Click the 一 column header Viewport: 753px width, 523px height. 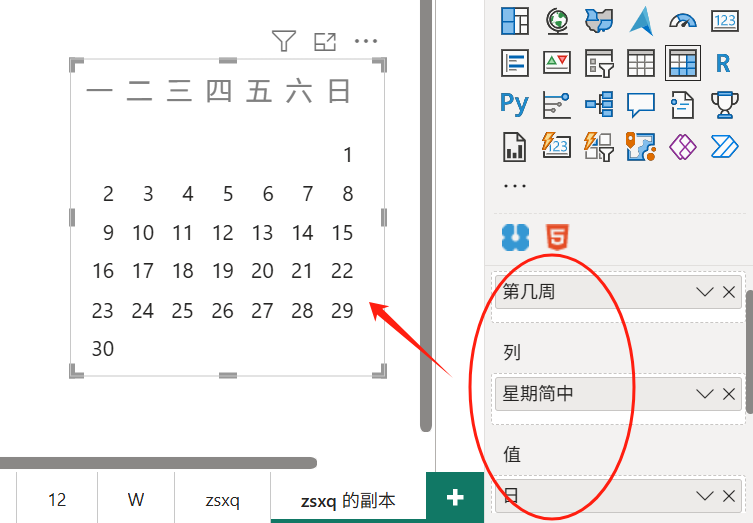point(99,90)
